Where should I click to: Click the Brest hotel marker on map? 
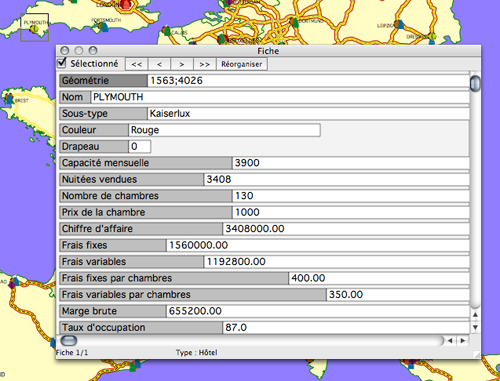coord(9,98)
